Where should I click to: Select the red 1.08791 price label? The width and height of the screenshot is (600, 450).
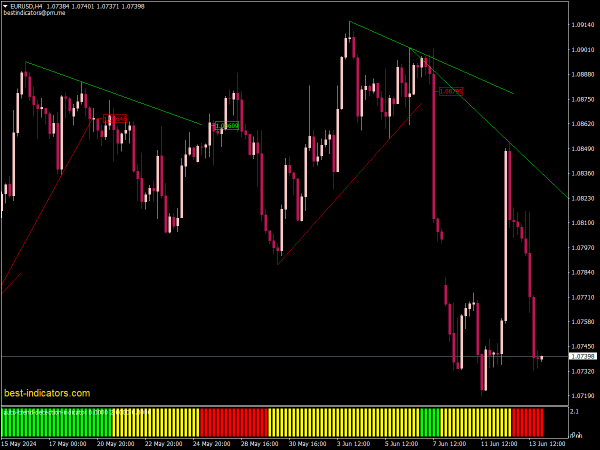[451, 91]
